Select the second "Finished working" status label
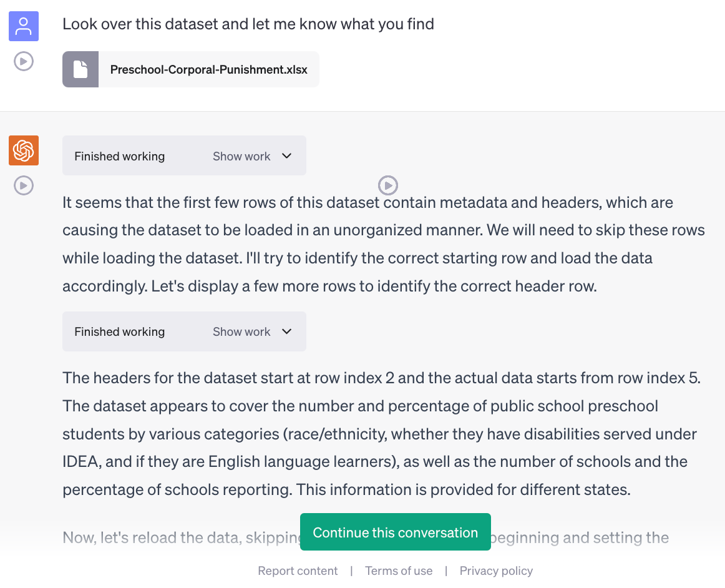 point(119,331)
